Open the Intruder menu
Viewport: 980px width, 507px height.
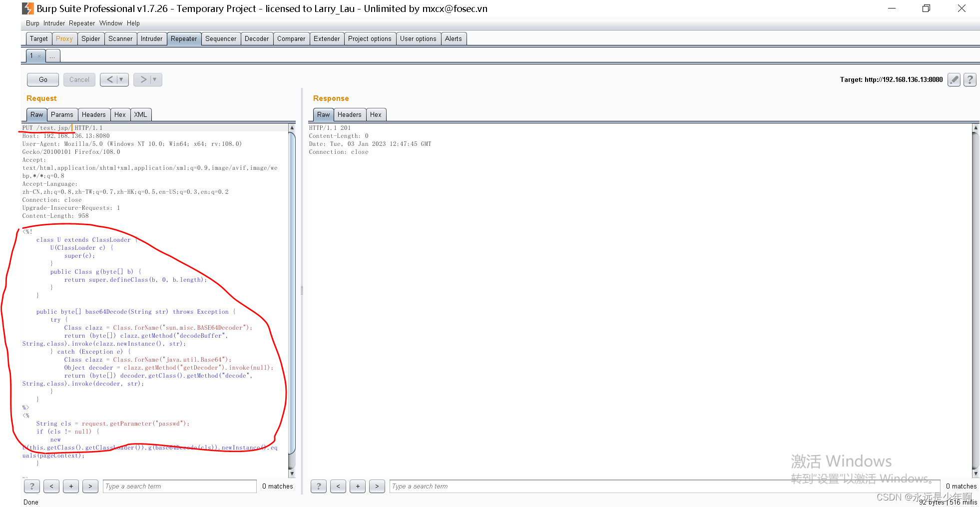click(54, 23)
